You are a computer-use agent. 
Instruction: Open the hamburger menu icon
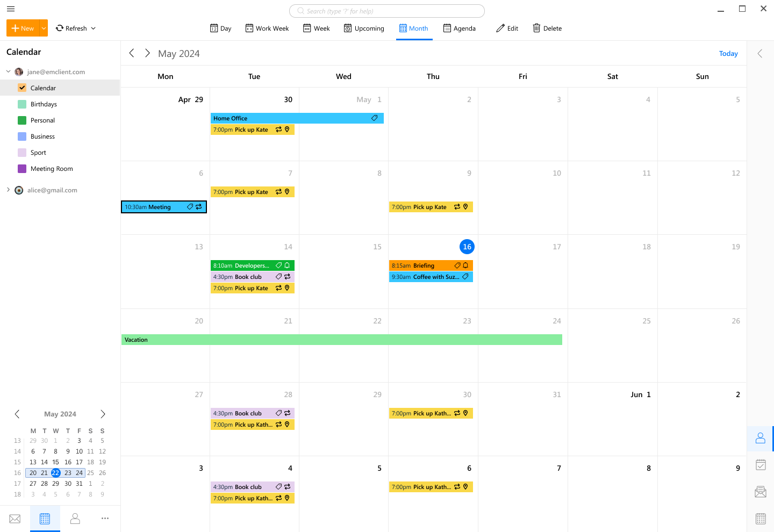click(11, 9)
